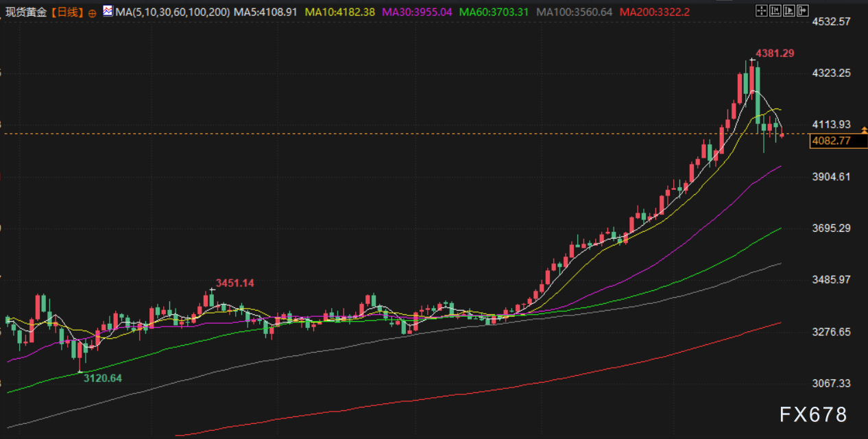The height and width of the screenshot is (439, 868).
Task: Click the scroll-to-latest arrow icon
Action: pos(802,11)
